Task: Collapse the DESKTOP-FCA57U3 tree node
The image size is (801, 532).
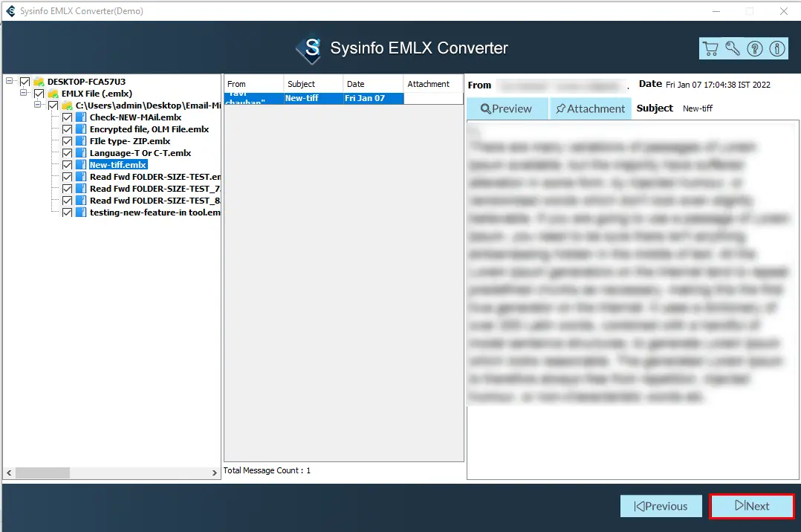Action: click(9, 81)
